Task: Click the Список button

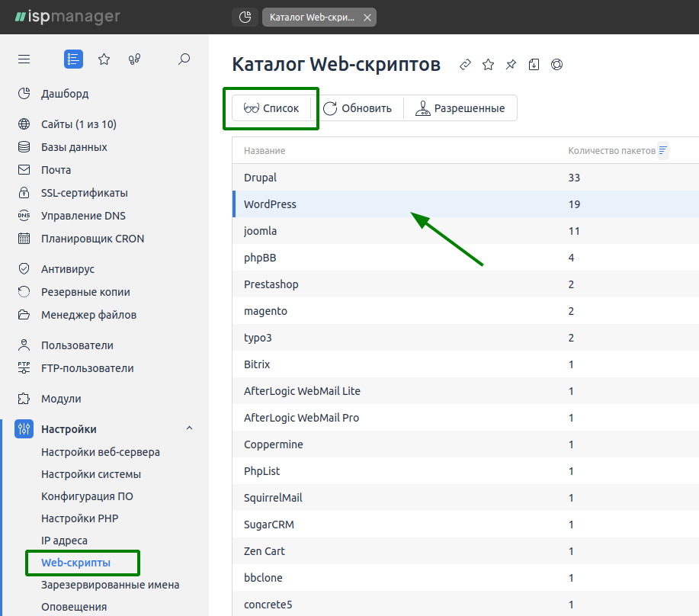Action: point(271,108)
